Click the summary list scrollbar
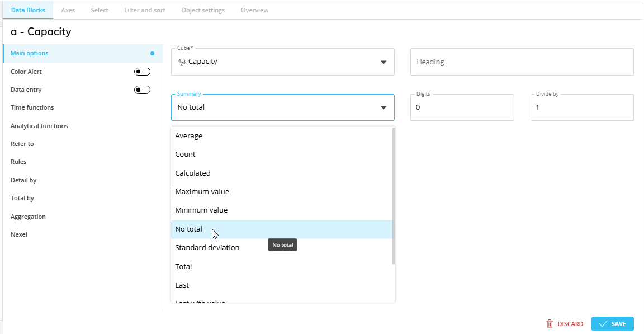The image size is (644, 334). click(394, 196)
